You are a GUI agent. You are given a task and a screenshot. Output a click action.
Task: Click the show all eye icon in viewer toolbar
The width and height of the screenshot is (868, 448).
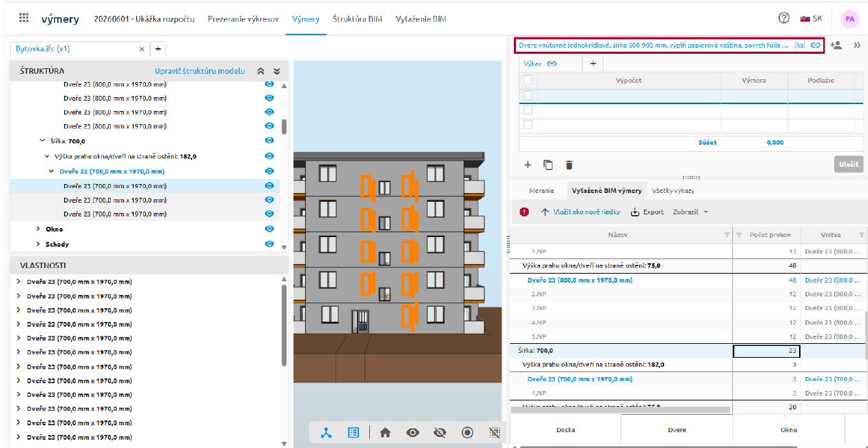413,432
